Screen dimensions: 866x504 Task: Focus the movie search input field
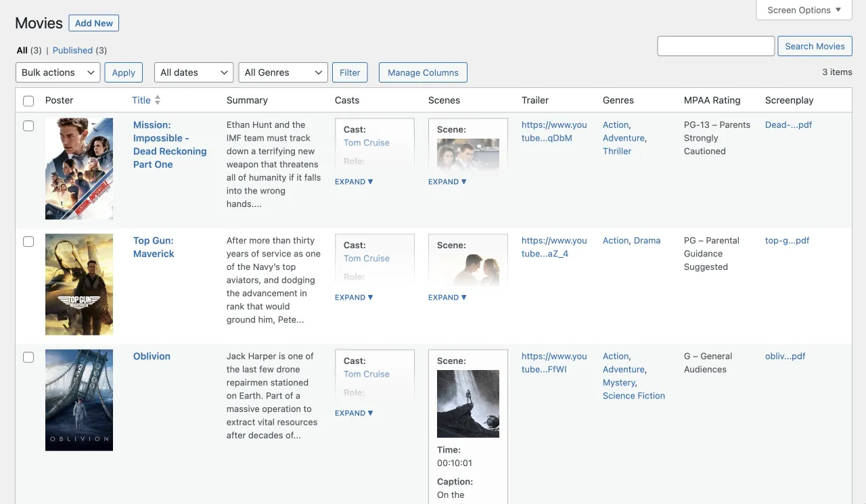[716, 46]
